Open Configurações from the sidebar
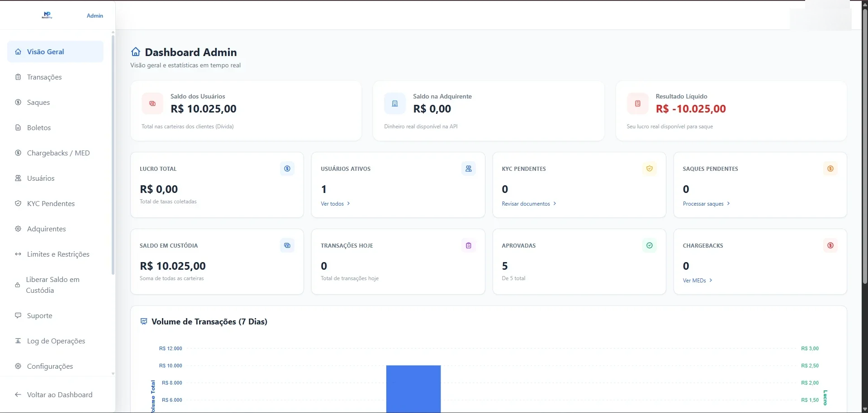Viewport: 868px width, 413px height. 55,366
